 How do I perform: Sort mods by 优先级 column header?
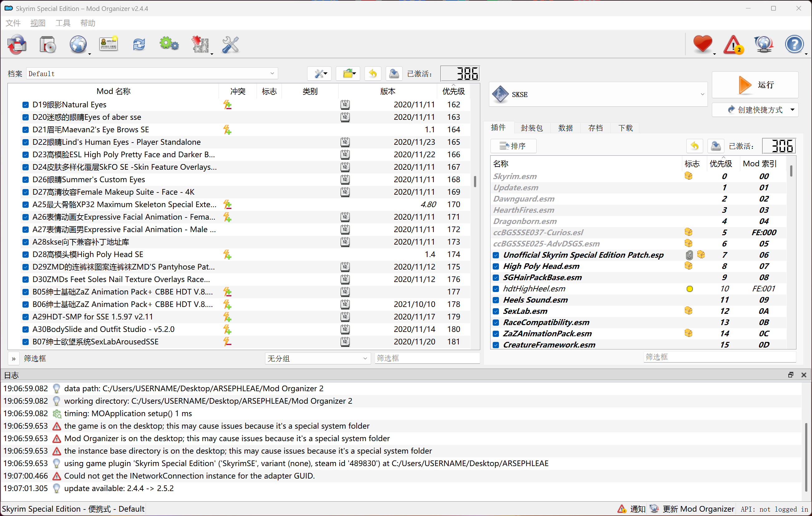[x=453, y=91]
